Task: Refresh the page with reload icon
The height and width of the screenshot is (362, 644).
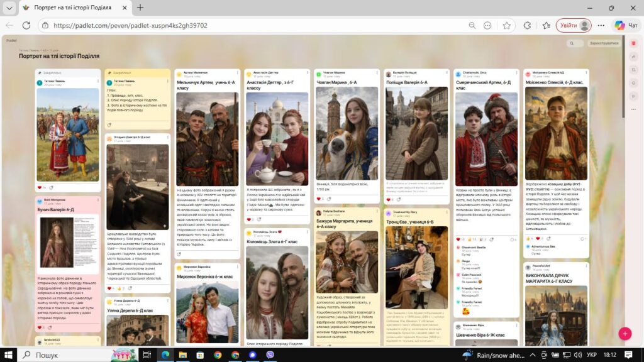Action: click(x=26, y=25)
